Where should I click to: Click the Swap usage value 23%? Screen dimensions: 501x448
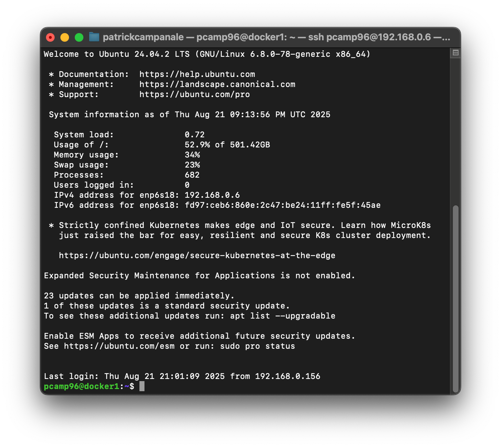(192, 165)
